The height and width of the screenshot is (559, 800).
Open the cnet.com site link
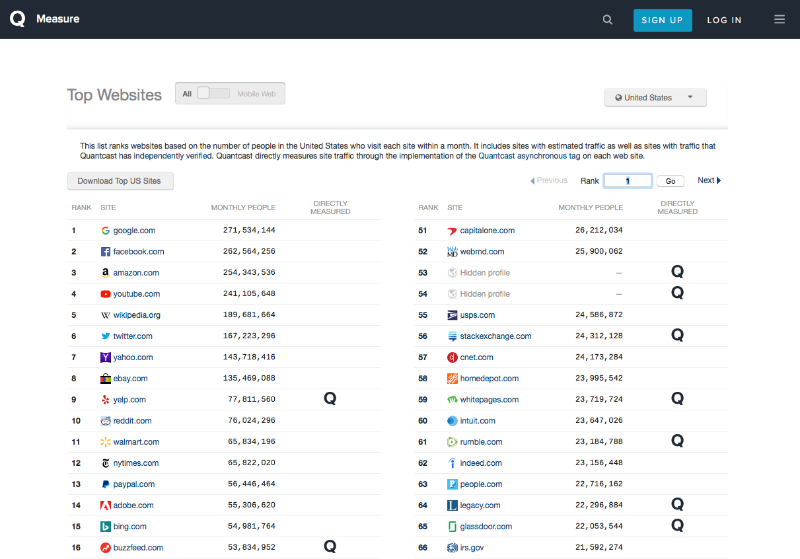(477, 358)
